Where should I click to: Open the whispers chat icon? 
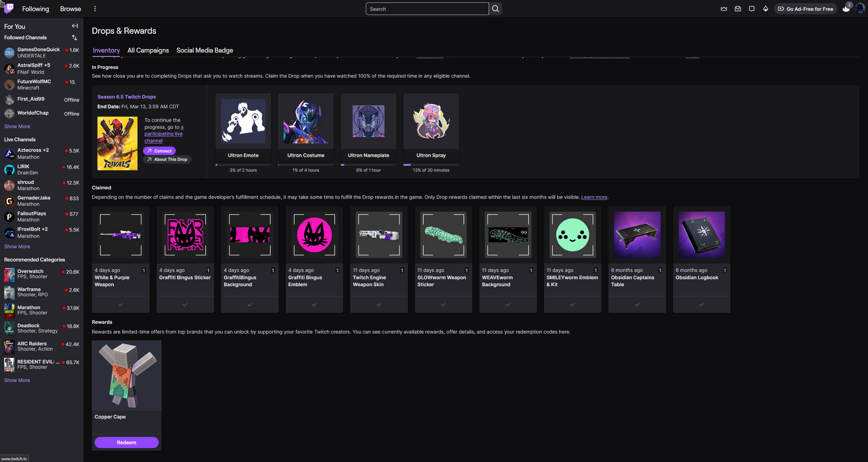coord(751,9)
